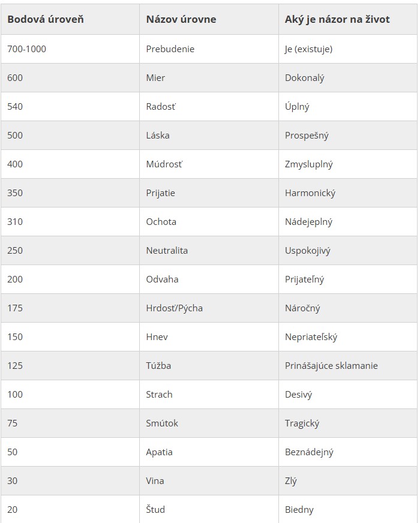Click the 'Prospešný' text
This screenshot has height=523, width=420.
307,136
